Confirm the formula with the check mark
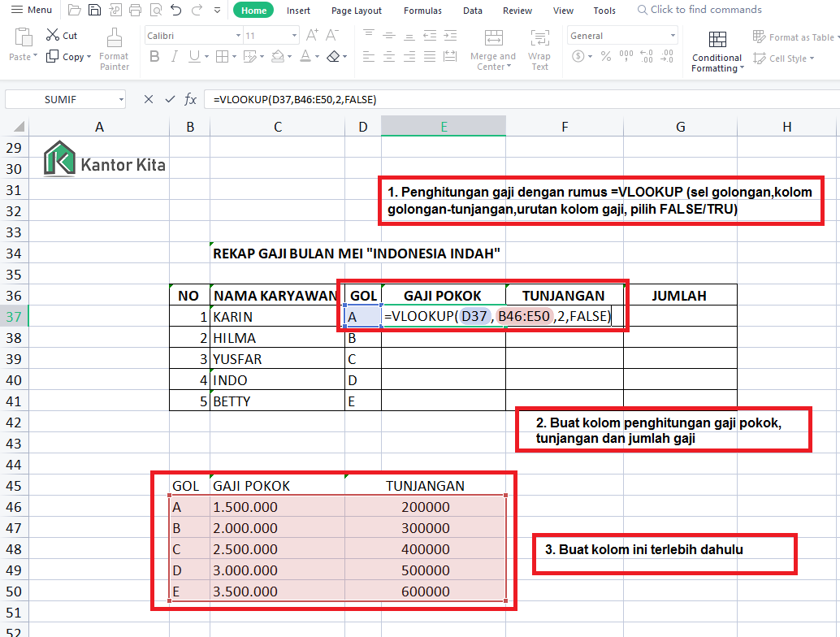Screen dimensions: 840x637 pos(170,99)
